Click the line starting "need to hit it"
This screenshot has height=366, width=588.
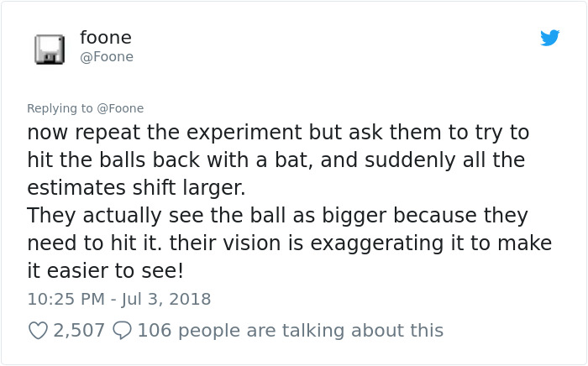point(289,243)
